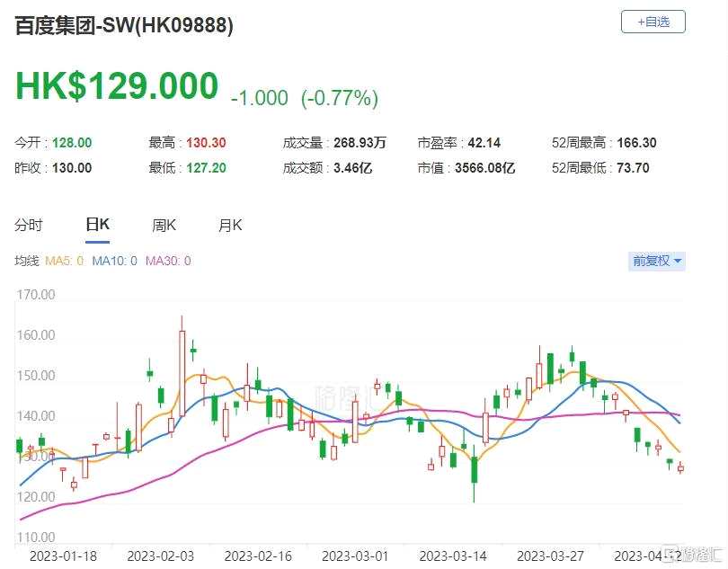Click the long green candle dipping near 120
The image size is (728, 569).
pyautogui.click(x=474, y=471)
